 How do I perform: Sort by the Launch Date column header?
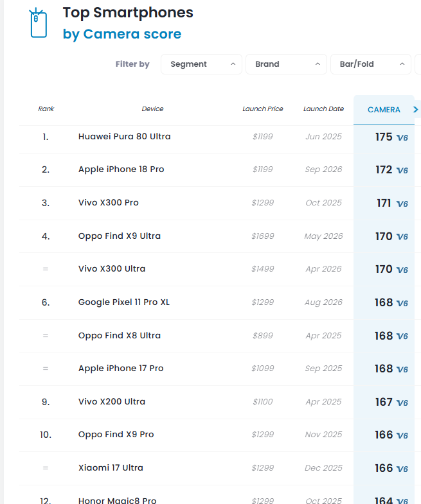(x=323, y=109)
